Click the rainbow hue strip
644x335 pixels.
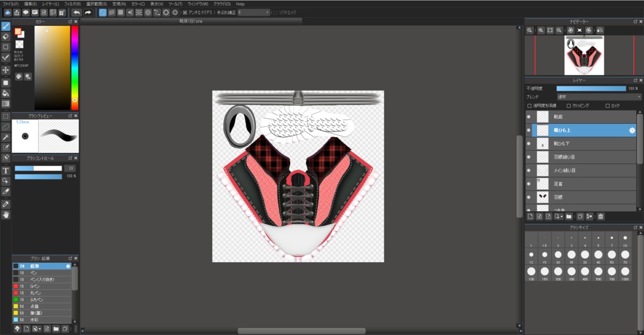[x=75, y=68]
